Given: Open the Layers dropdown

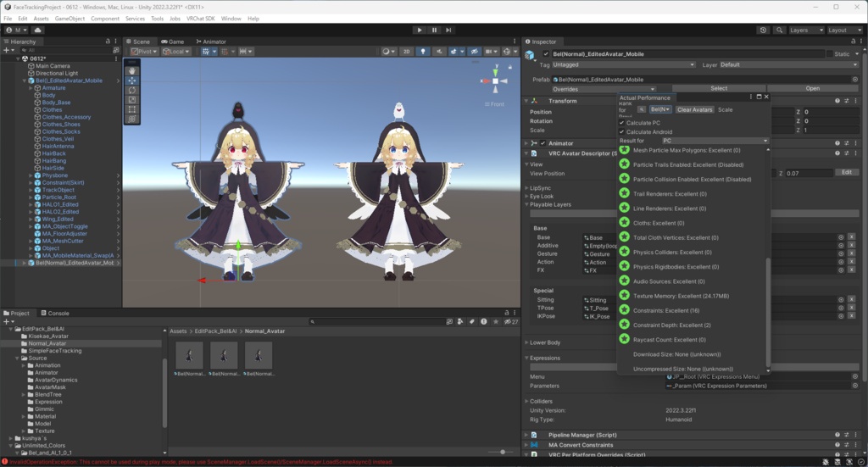Looking at the screenshot, I should pyautogui.click(x=807, y=30).
